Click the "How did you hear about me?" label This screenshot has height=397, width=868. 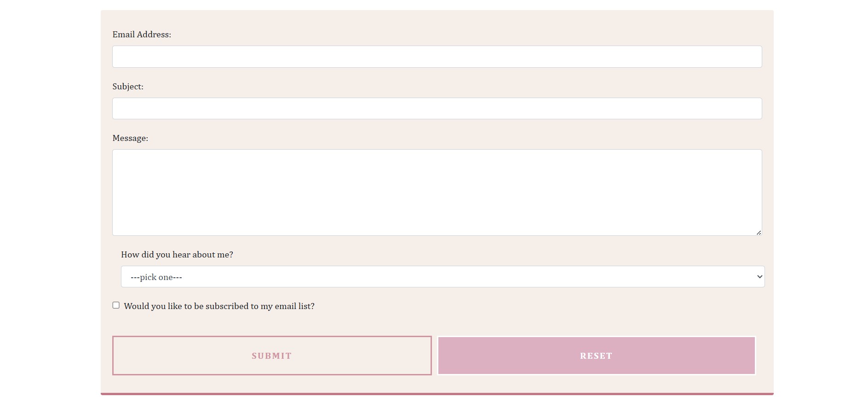tap(177, 255)
